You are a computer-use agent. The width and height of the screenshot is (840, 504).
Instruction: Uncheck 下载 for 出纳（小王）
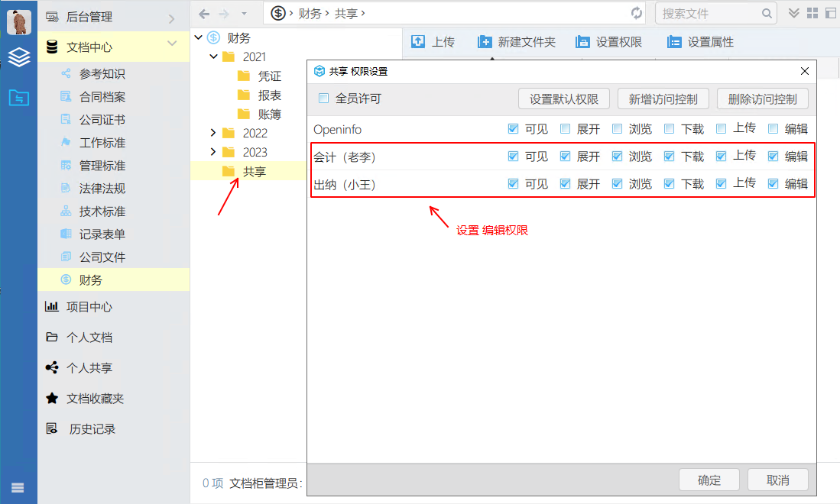(669, 183)
